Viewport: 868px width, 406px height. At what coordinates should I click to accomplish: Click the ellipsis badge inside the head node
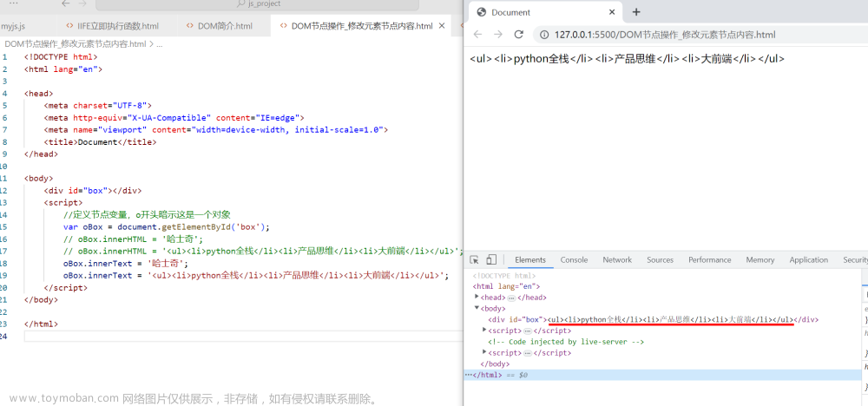(511, 298)
